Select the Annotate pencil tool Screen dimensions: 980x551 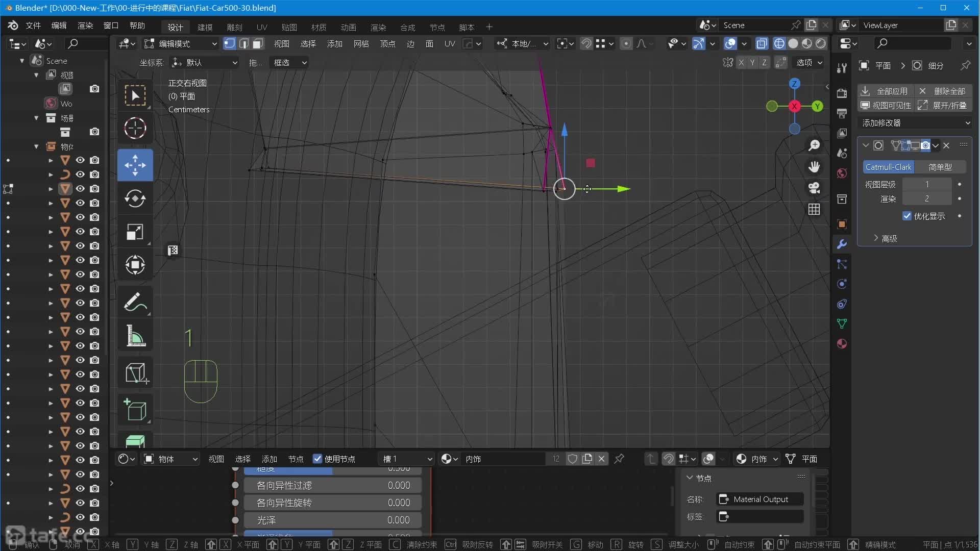pyautogui.click(x=135, y=302)
